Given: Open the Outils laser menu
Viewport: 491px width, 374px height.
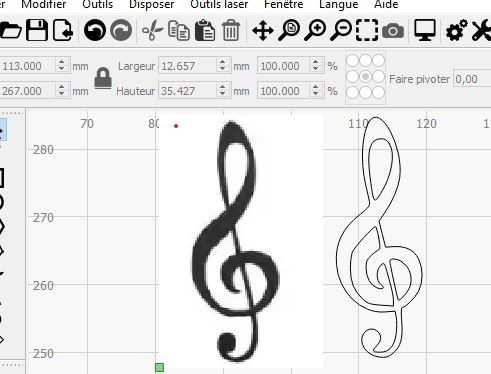Looking at the screenshot, I should pos(219,4).
